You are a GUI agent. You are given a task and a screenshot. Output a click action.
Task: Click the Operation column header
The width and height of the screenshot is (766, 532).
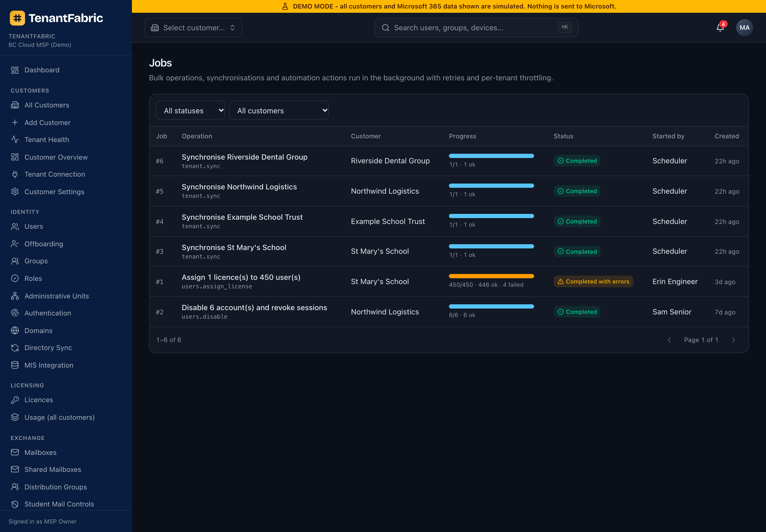[197, 136]
